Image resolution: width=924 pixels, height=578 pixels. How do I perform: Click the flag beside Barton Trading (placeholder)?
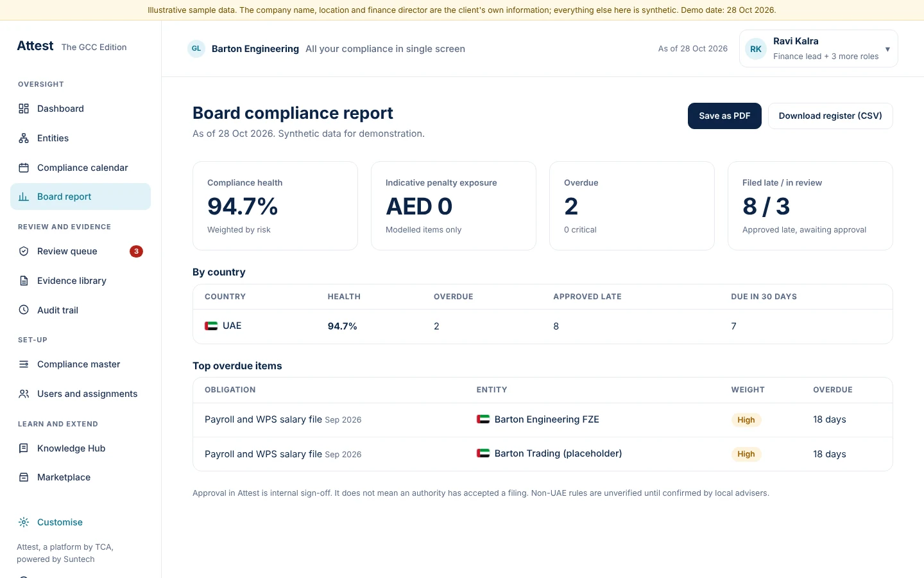click(x=483, y=453)
